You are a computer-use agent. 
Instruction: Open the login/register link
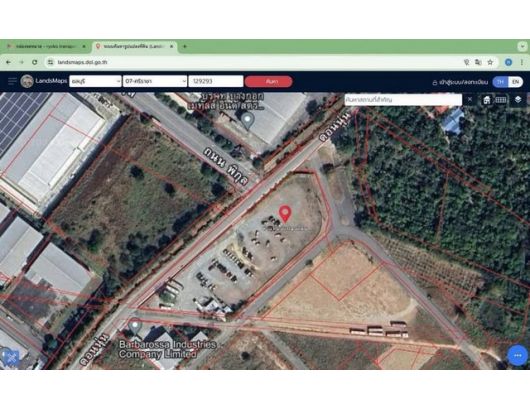[460, 82]
